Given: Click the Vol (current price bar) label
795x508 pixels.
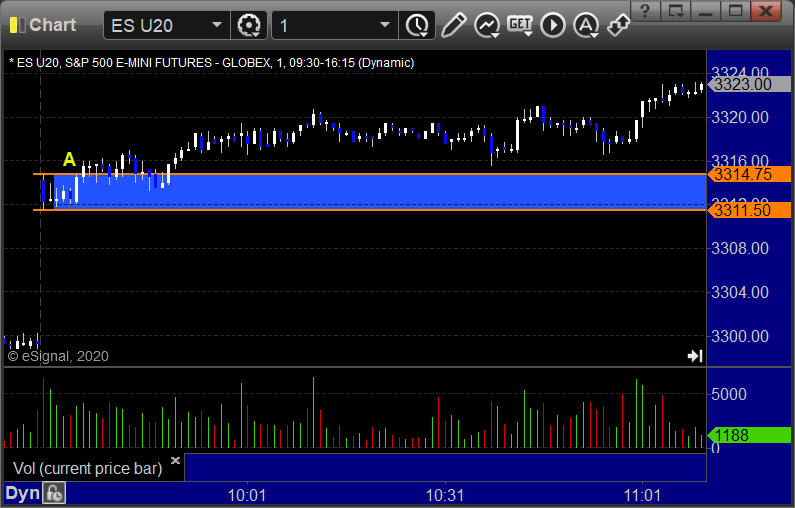Looking at the screenshot, I should pyautogui.click(x=87, y=468).
